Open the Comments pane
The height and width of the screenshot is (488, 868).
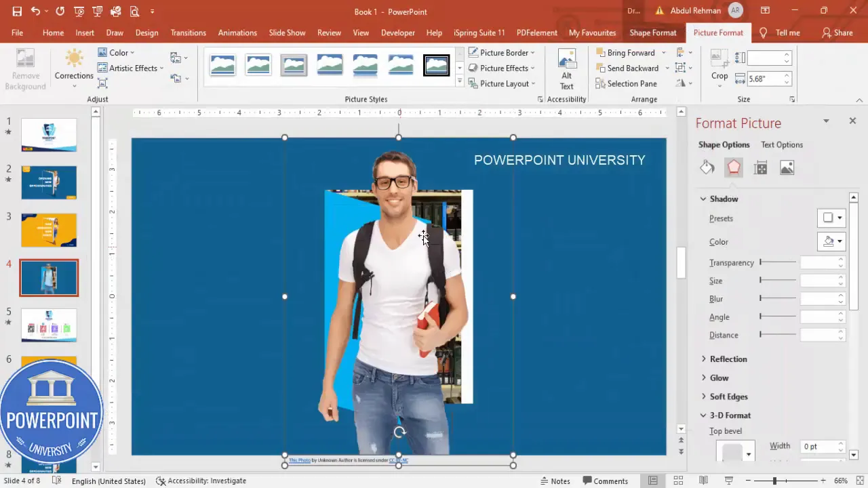(x=604, y=481)
